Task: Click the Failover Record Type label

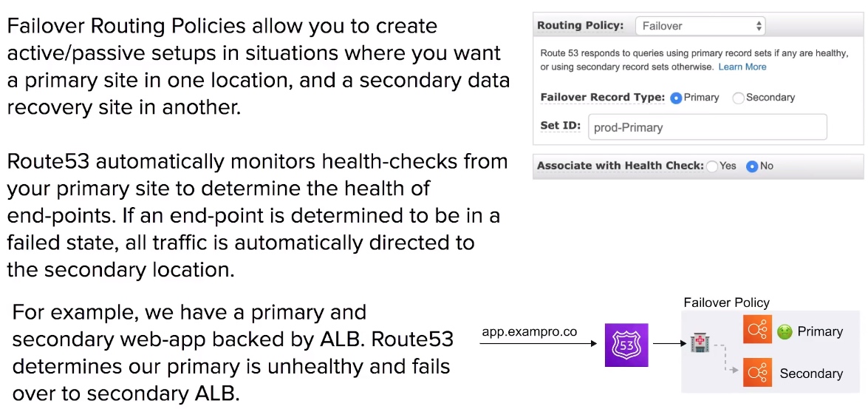Action: coord(602,98)
